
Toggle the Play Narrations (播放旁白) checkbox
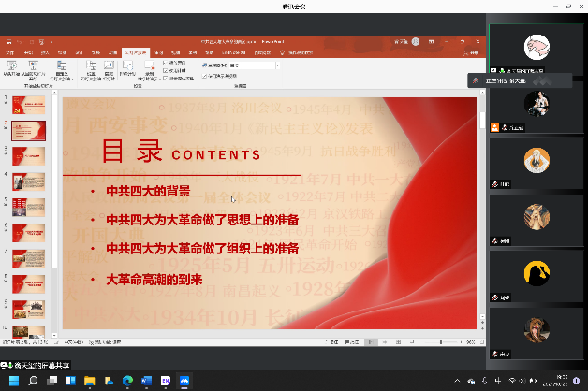point(166,63)
